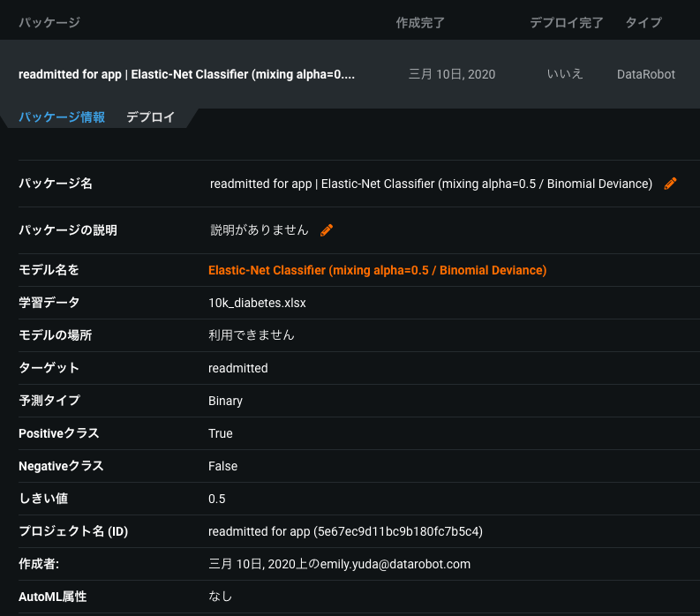Click the いいえ deployed status in the row
The image size is (700, 616).
pyautogui.click(x=565, y=74)
